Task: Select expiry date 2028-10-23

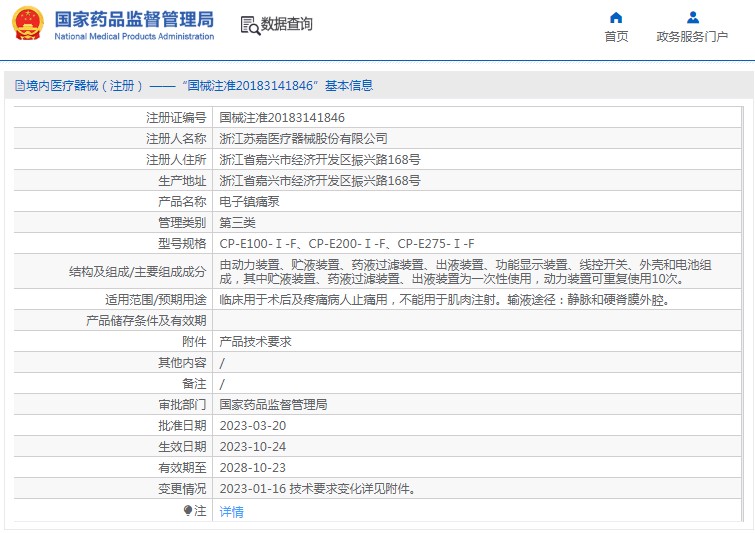Action: (253, 468)
